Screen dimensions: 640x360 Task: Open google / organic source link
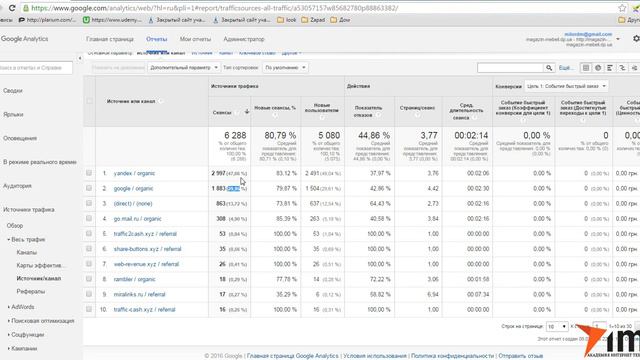tap(133, 188)
